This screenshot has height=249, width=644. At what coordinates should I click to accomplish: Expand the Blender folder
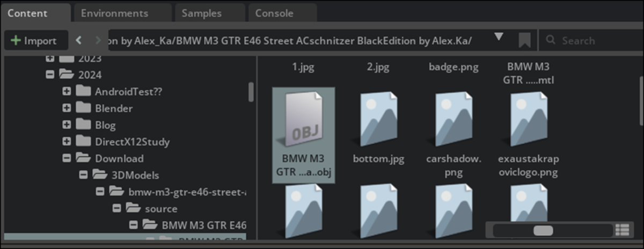(67, 108)
